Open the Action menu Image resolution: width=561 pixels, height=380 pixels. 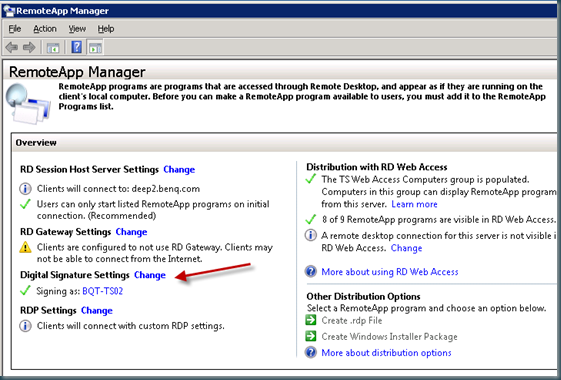point(45,29)
